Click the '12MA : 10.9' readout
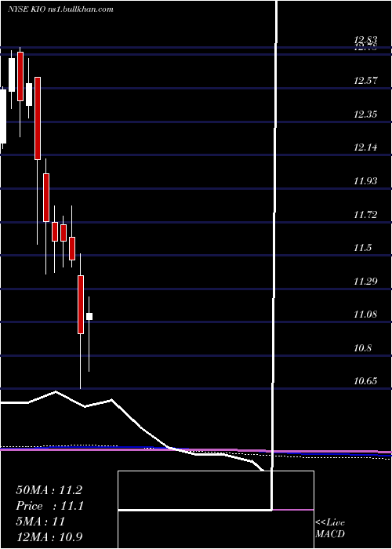The image size is (392, 549). point(49,536)
